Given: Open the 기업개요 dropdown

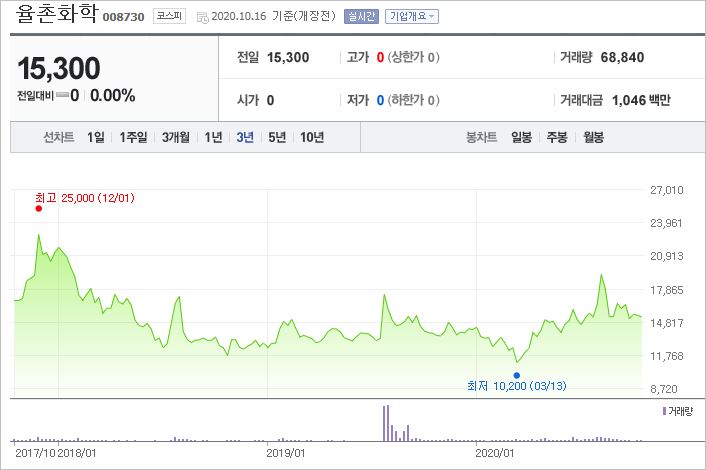Looking at the screenshot, I should [412, 17].
